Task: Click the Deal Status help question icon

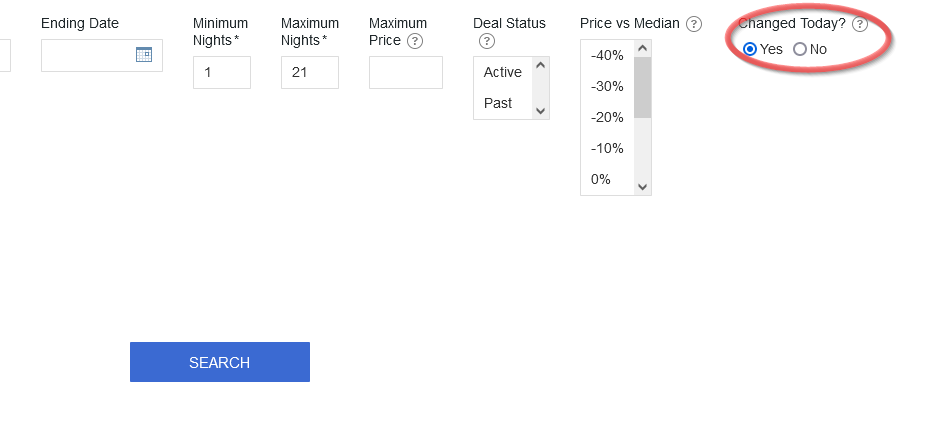Action: [x=486, y=41]
